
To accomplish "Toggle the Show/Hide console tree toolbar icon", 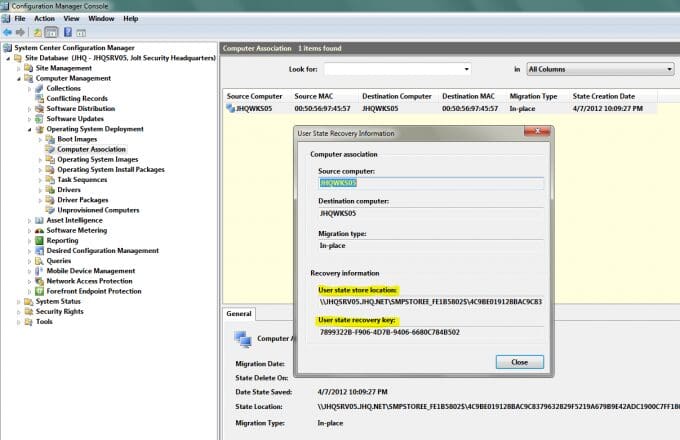I will click(x=51, y=33).
